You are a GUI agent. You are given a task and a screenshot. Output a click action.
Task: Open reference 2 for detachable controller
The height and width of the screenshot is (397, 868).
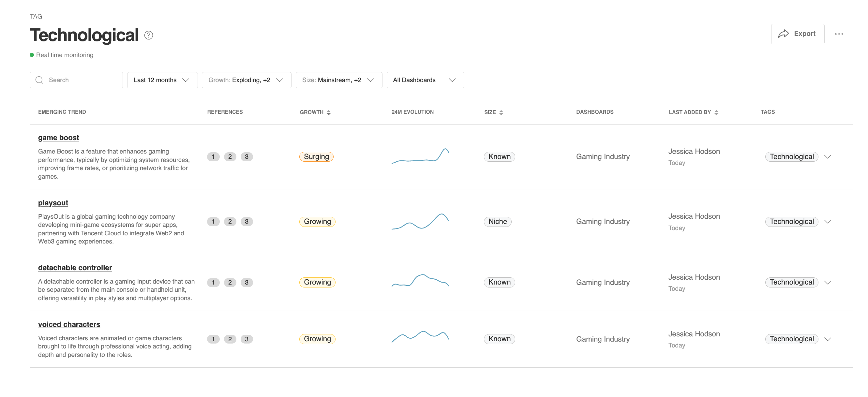(230, 282)
